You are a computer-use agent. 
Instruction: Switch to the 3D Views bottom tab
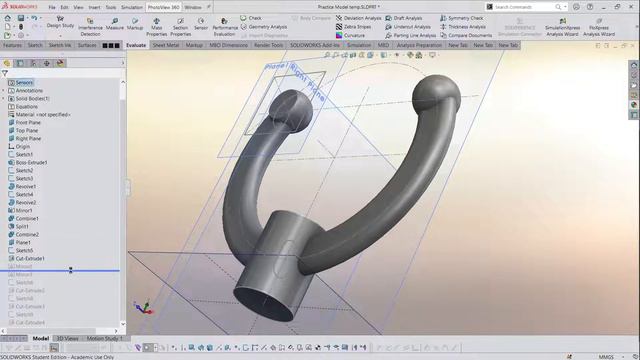click(x=67, y=338)
